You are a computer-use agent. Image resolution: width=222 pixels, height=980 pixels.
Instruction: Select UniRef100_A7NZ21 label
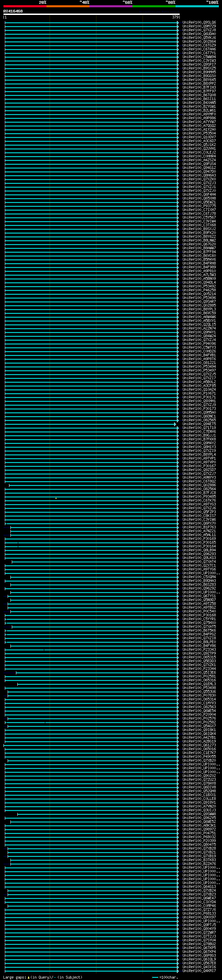coord(199,531)
